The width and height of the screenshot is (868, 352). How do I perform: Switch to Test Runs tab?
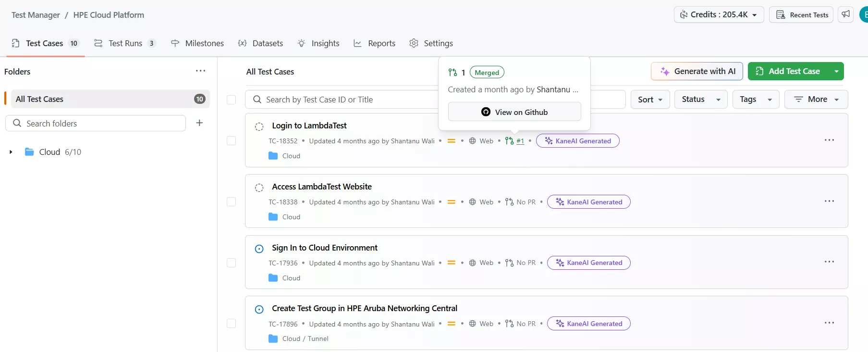[125, 43]
